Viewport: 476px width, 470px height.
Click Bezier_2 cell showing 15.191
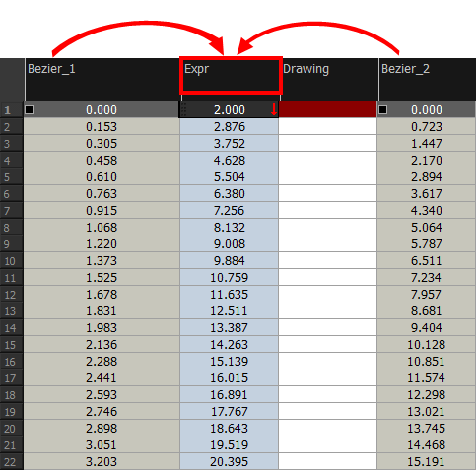click(427, 462)
